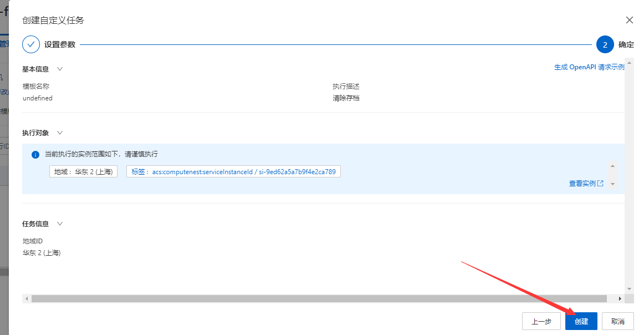
Task: Click the dialog vertical scrollbar down arrow
Action: pyautogui.click(x=629, y=289)
